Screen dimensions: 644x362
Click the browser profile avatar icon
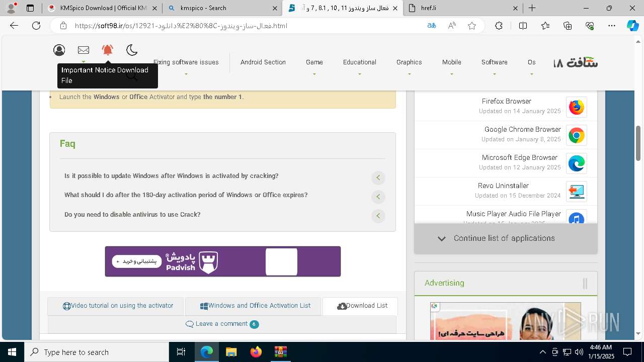click(11, 8)
